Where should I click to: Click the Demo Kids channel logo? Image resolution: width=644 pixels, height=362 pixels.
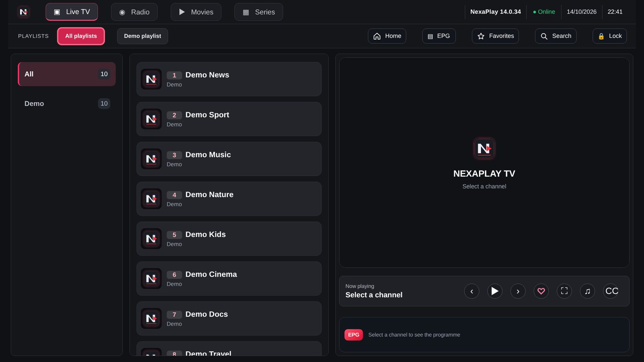151,239
